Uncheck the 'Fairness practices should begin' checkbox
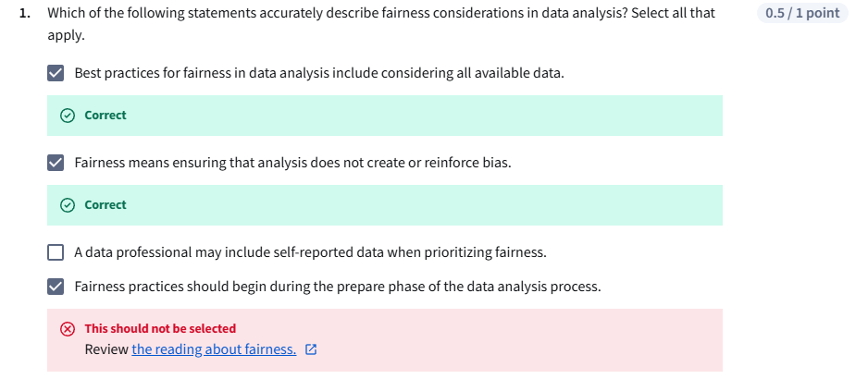 (x=56, y=287)
